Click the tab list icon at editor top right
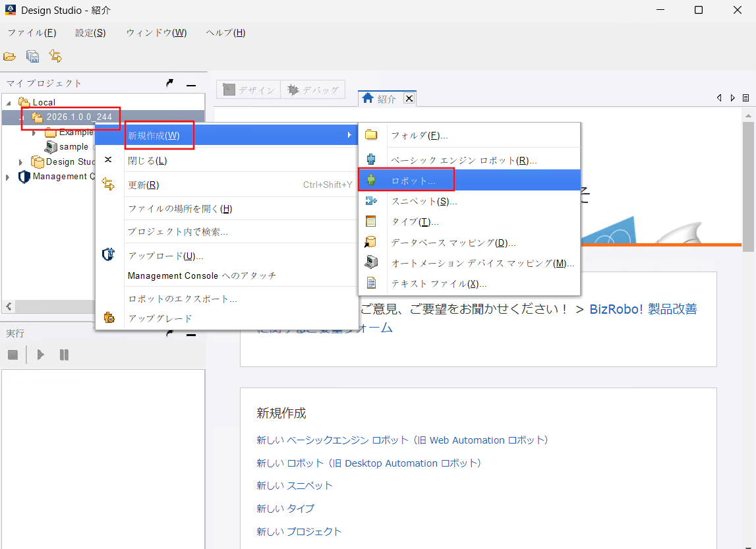Image resolution: width=756 pixels, height=549 pixels. [746, 98]
